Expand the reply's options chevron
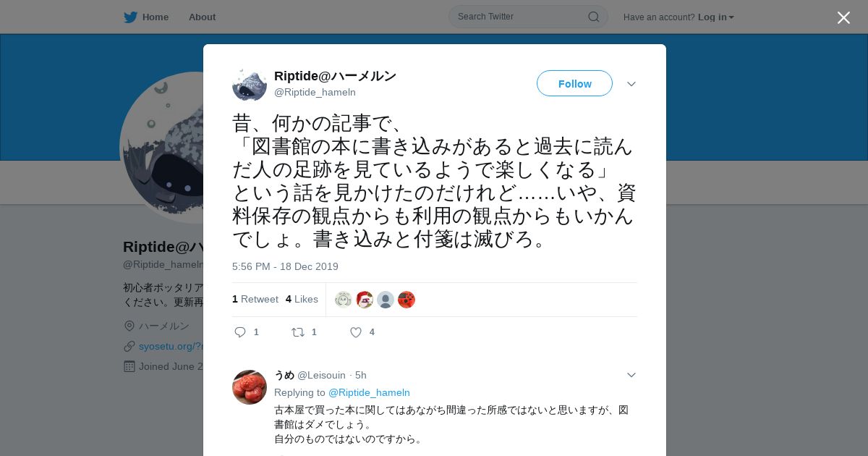The height and width of the screenshot is (456, 868). click(x=631, y=375)
